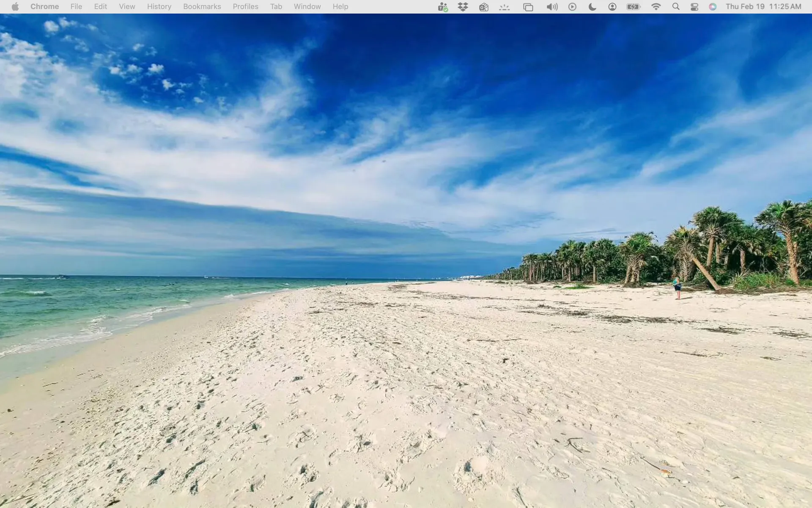The height and width of the screenshot is (508, 812).
Task: Open Control Center toggles
Action: click(x=694, y=7)
